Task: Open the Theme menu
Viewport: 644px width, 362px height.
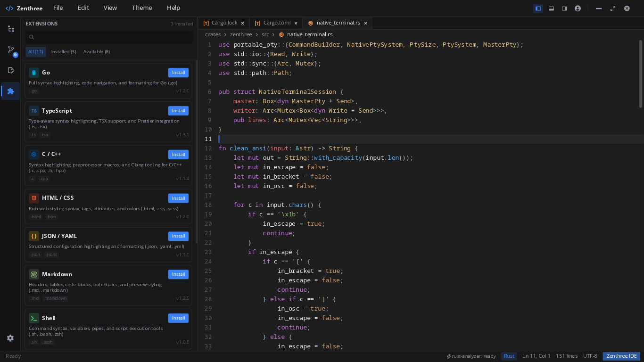Action: pyautogui.click(x=142, y=8)
